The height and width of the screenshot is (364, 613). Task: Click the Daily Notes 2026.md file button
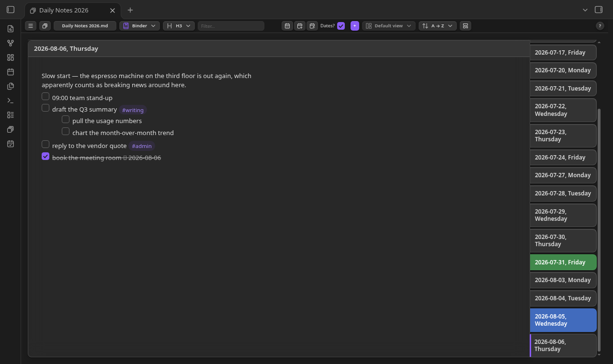click(85, 26)
